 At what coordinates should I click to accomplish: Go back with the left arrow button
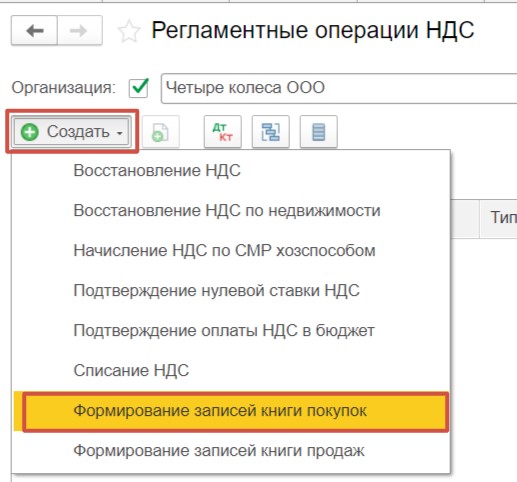point(34,31)
